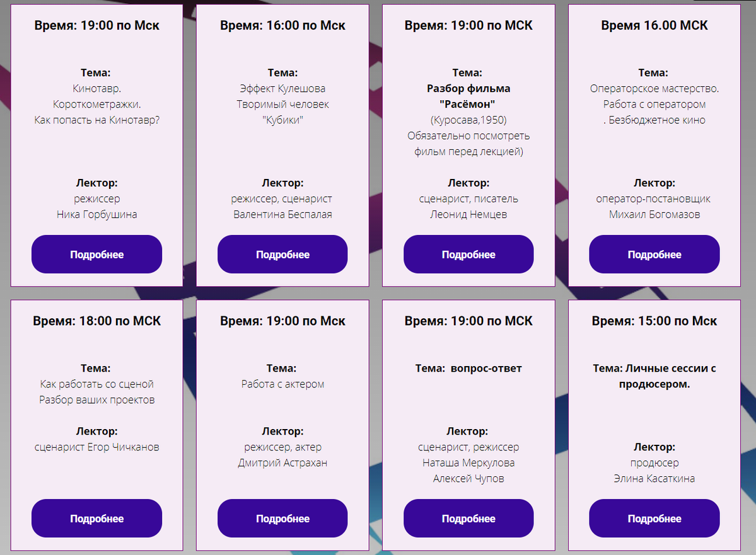Click the heading Время: 15:00 по Мск
This screenshot has height=555, width=756.
coord(654,321)
